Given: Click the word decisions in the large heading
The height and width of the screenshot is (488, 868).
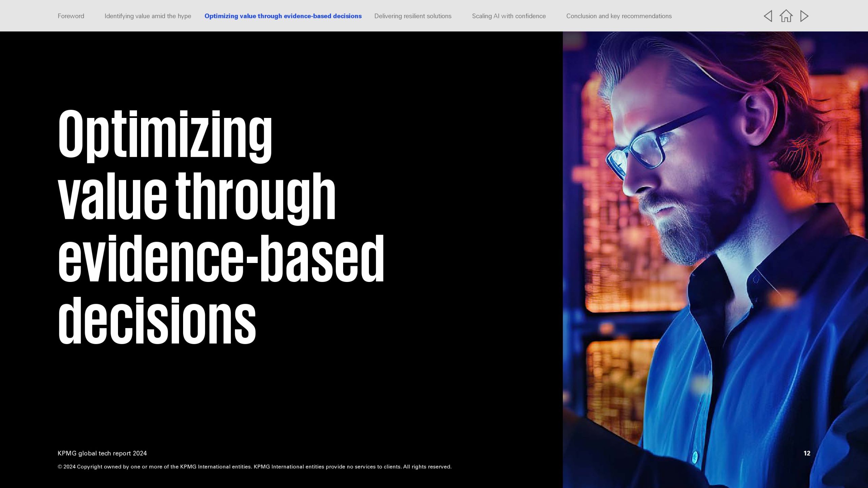Looking at the screenshot, I should [157, 320].
